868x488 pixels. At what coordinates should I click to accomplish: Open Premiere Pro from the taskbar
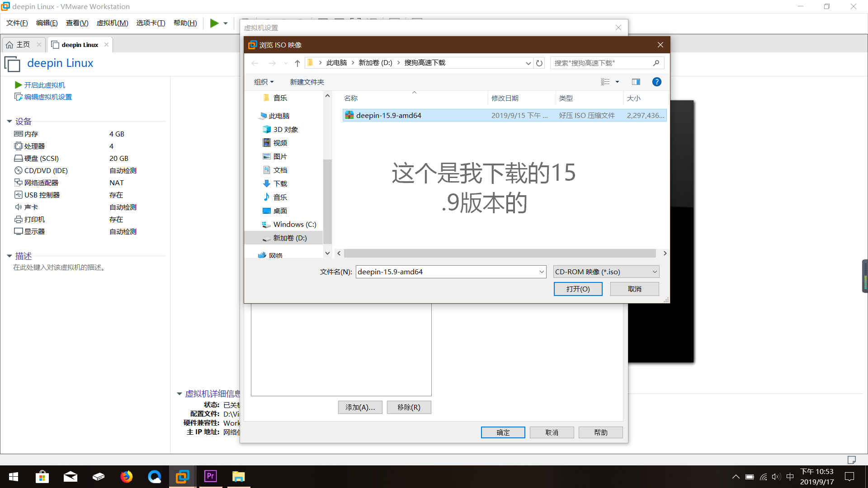pos(211,477)
